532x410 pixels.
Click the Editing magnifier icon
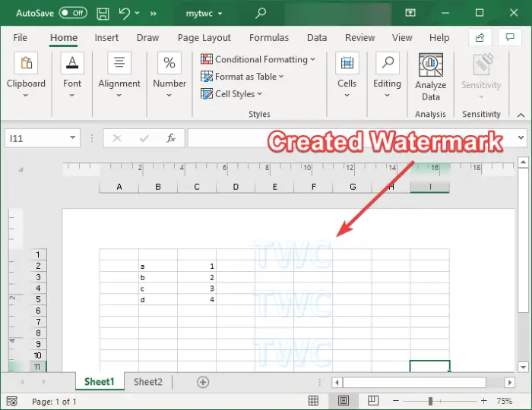point(388,63)
